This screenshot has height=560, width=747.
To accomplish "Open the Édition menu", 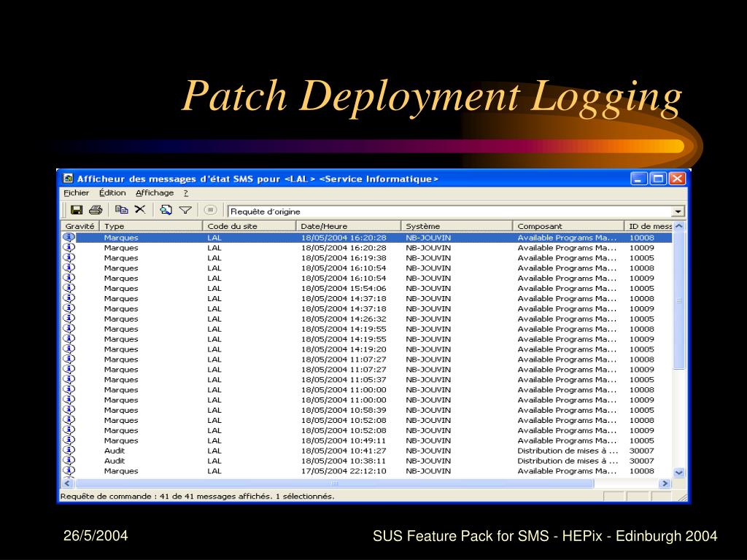I will coord(112,192).
